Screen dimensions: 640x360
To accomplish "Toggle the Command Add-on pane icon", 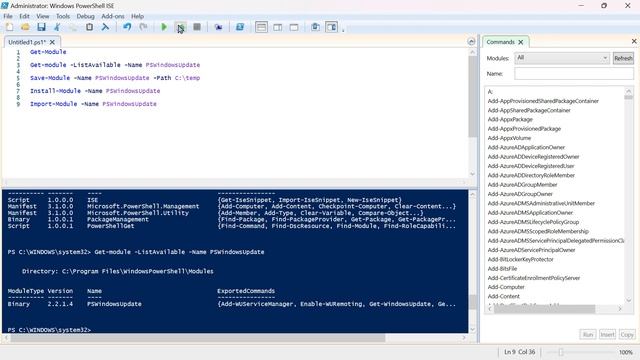I will (331, 27).
